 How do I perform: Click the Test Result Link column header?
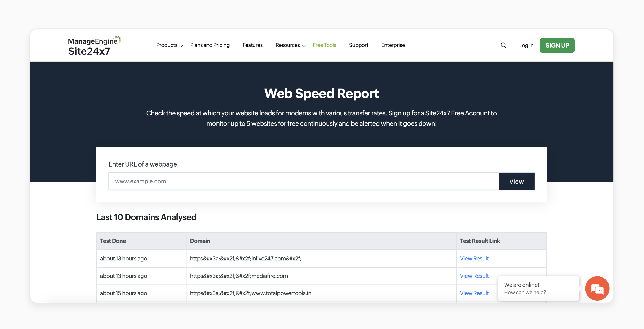(501, 241)
